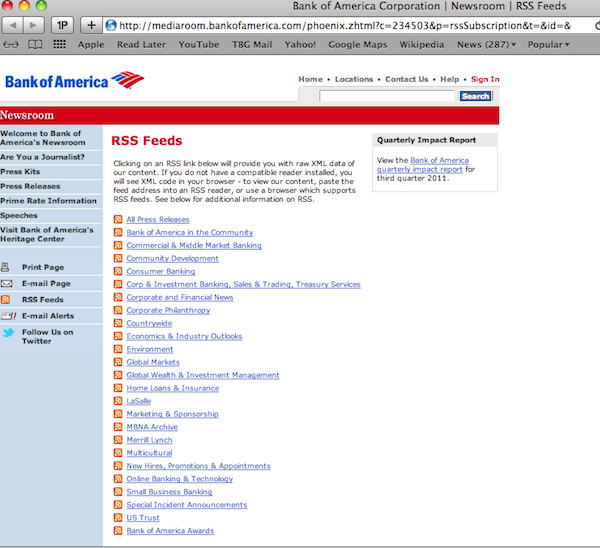The image size is (600, 548).
Task: Open Online Banking & Technology feed
Action: point(179,479)
